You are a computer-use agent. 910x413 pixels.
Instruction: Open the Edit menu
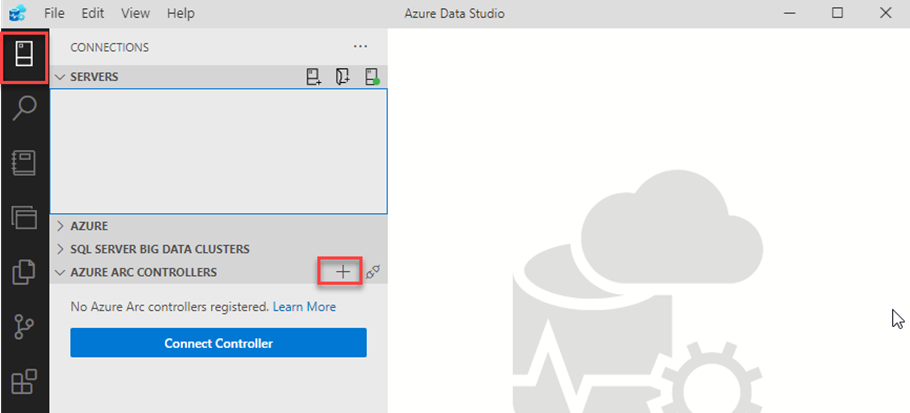tap(92, 13)
